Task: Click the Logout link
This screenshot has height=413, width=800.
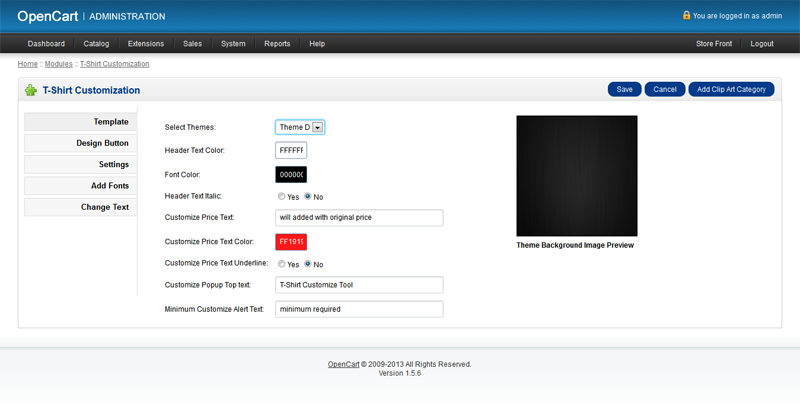Action: 762,44
